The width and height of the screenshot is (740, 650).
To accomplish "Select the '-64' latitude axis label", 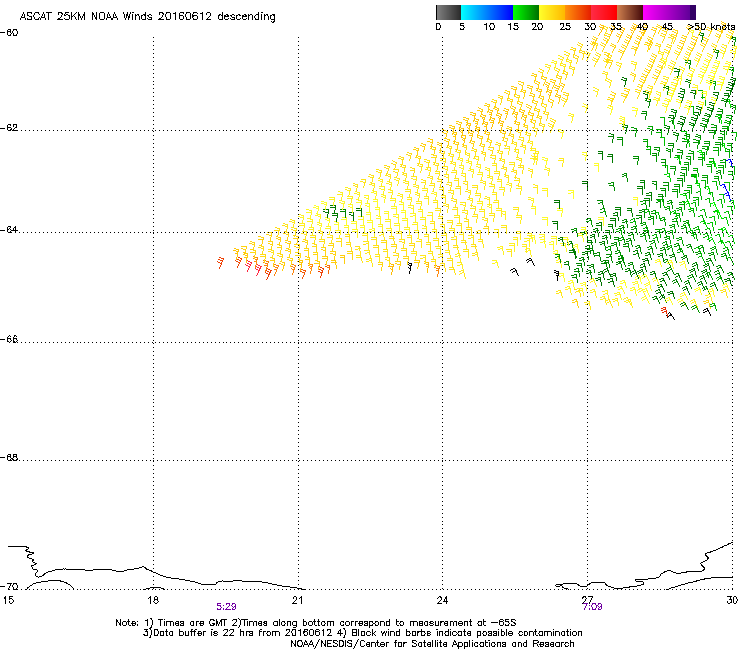I will click(x=9, y=230).
